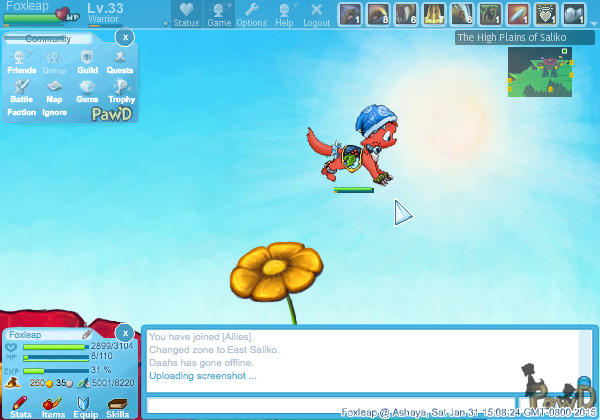Open the Friends list icon

coord(21,62)
